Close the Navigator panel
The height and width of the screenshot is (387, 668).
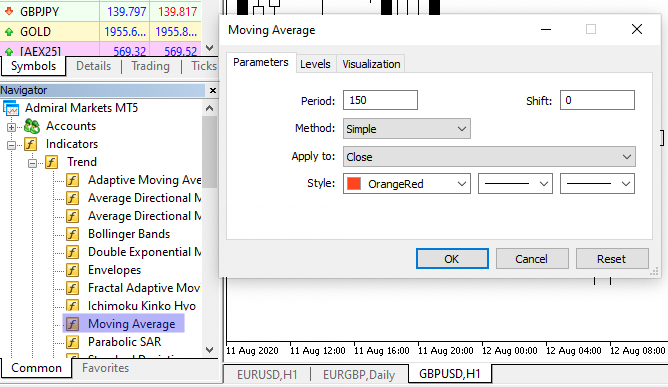pyautogui.click(x=213, y=90)
